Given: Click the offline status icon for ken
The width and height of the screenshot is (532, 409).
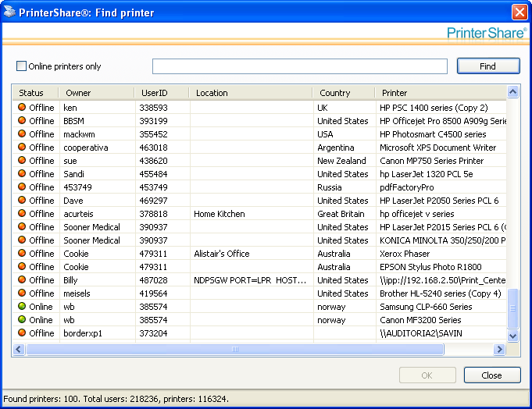Looking at the screenshot, I should [x=22, y=107].
